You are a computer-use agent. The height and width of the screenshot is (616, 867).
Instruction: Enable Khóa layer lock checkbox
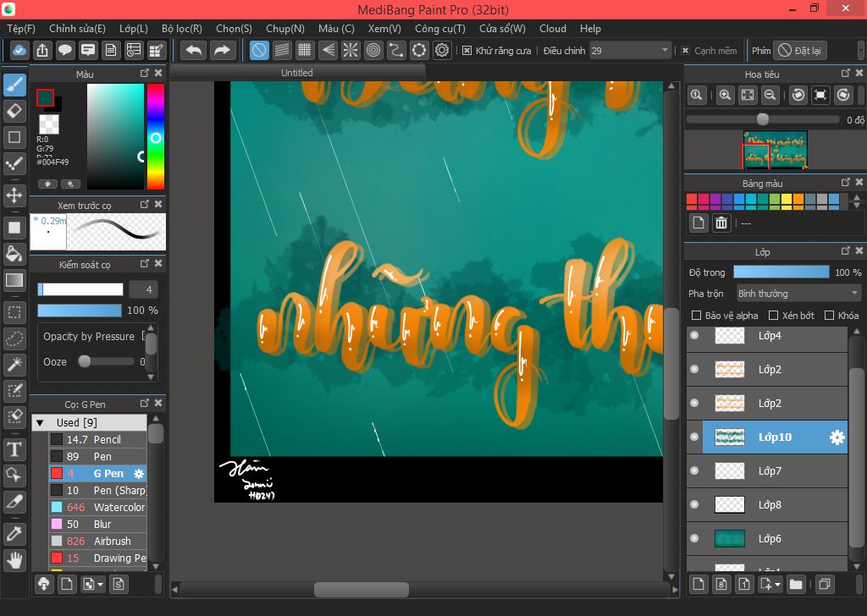click(x=829, y=316)
